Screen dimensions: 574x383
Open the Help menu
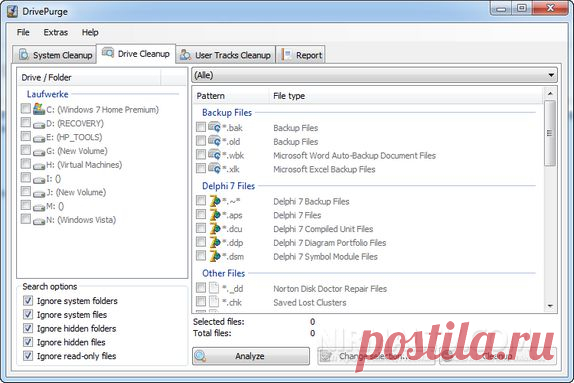[90, 32]
